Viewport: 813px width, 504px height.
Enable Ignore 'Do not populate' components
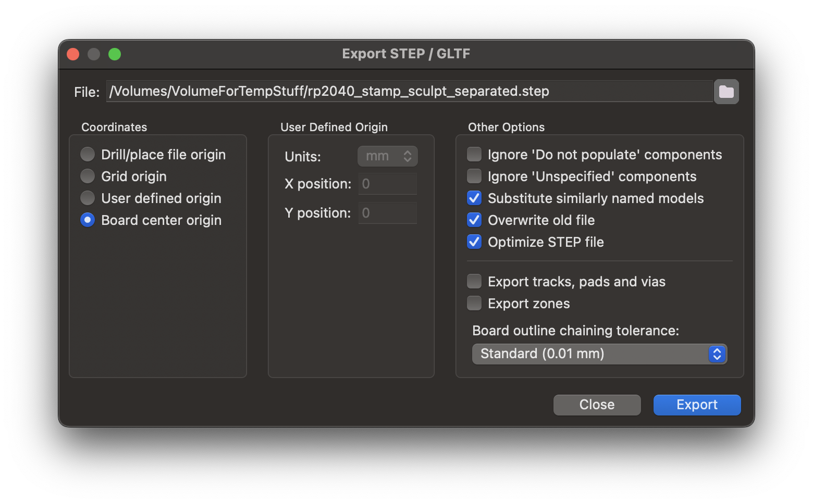[x=474, y=154]
